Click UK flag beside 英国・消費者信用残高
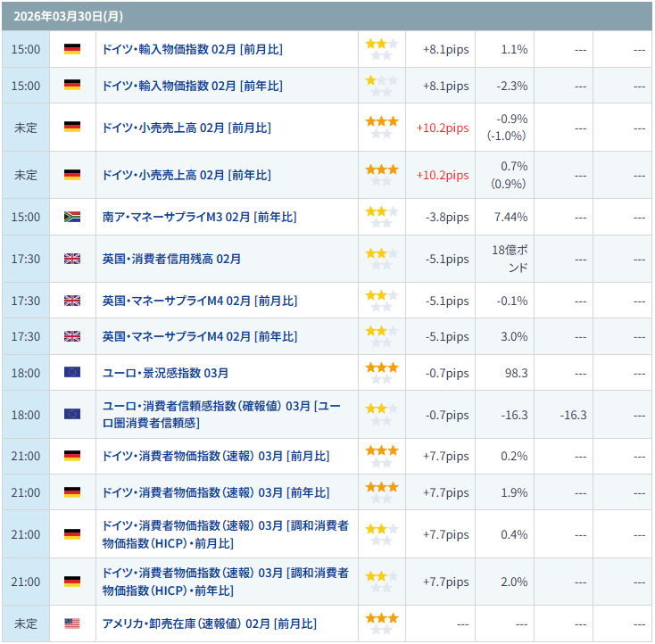This screenshot has width=655, height=644. [x=72, y=259]
